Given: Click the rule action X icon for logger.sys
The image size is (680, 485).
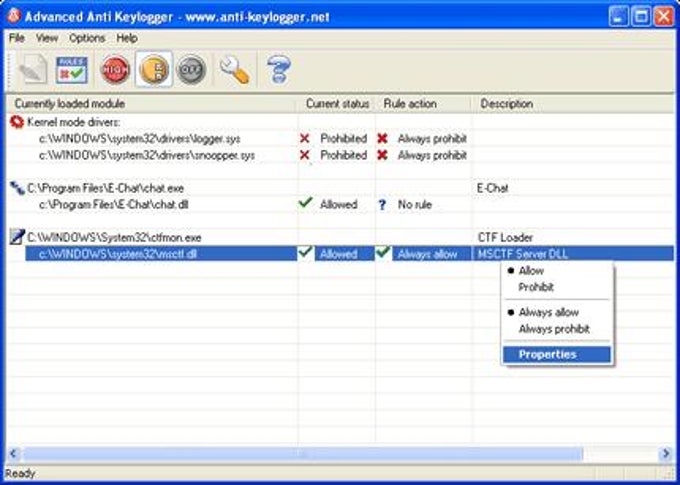Looking at the screenshot, I should coord(382,138).
